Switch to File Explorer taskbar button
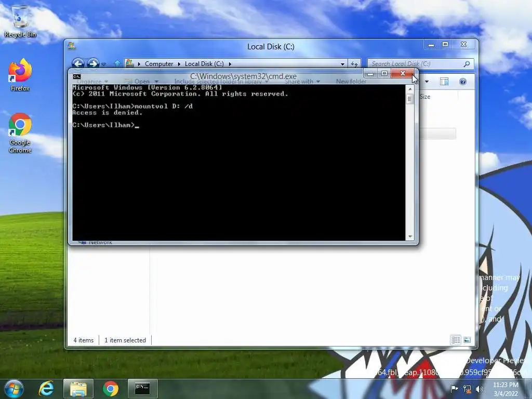This screenshot has width=532, height=399. [x=78, y=389]
